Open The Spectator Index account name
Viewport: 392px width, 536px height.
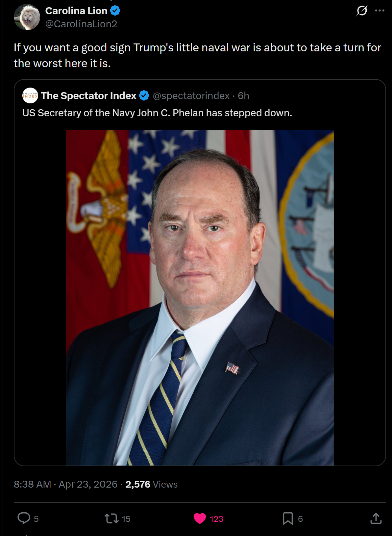click(x=88, y=95)
